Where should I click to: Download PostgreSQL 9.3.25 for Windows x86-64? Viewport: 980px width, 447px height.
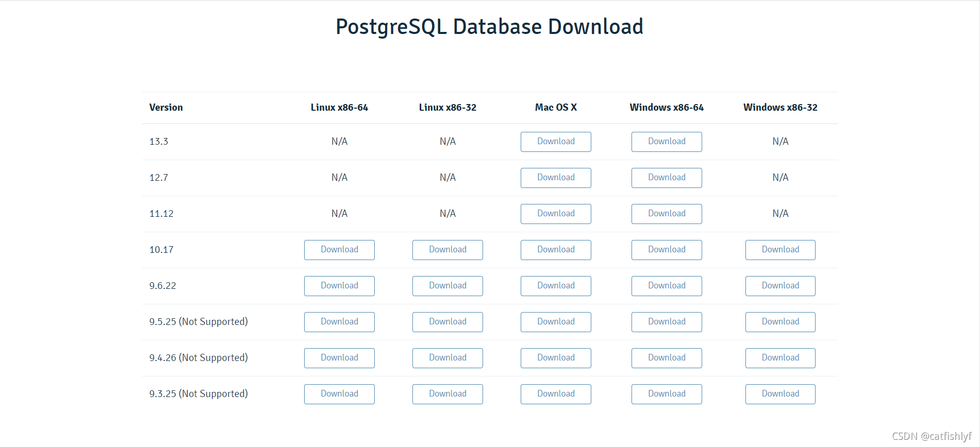pyautogui.click(x=667, y=394)
